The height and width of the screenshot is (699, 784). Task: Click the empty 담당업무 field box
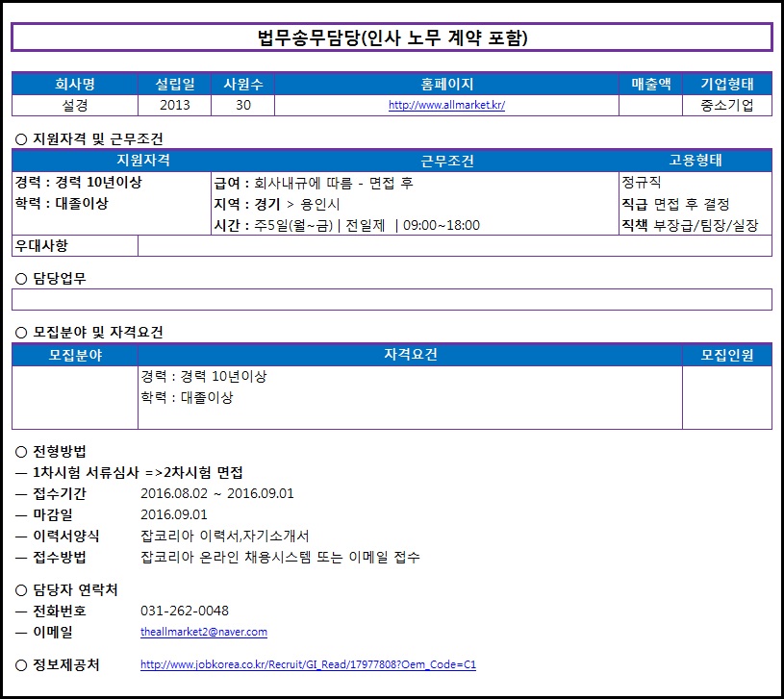click(x=392, y=300)
